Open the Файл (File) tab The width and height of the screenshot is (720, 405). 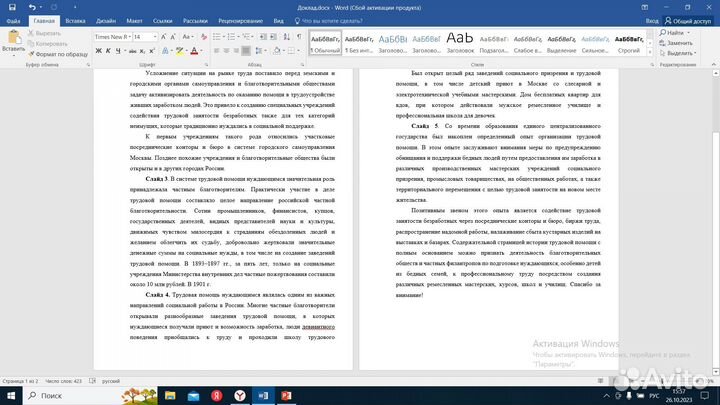[13, 21]
